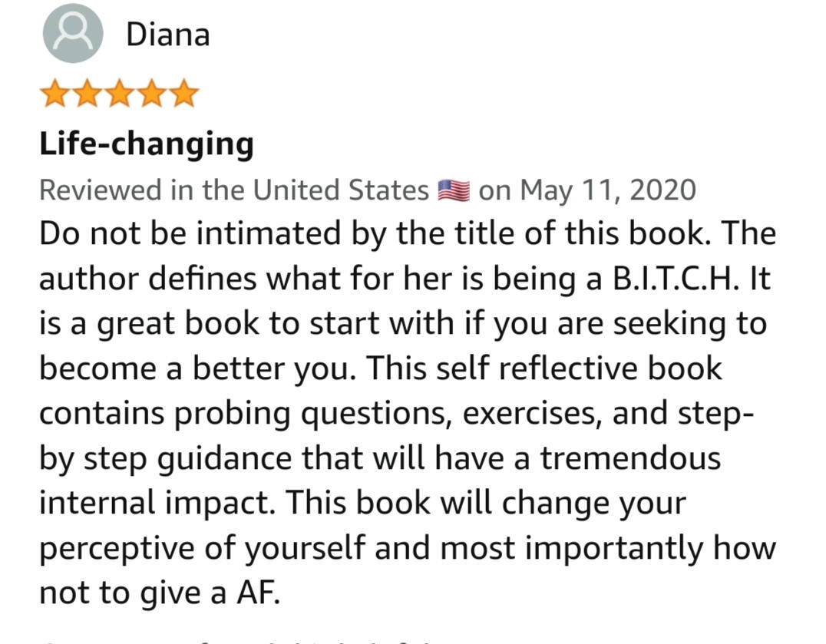Click the United States flag icon
The image size is (826, 644).
point(454,190)
